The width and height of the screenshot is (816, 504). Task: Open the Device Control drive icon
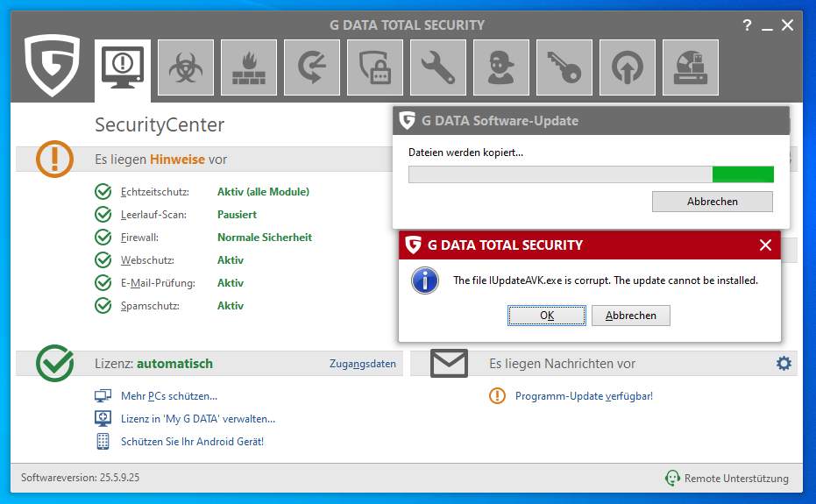pos(691,67)
